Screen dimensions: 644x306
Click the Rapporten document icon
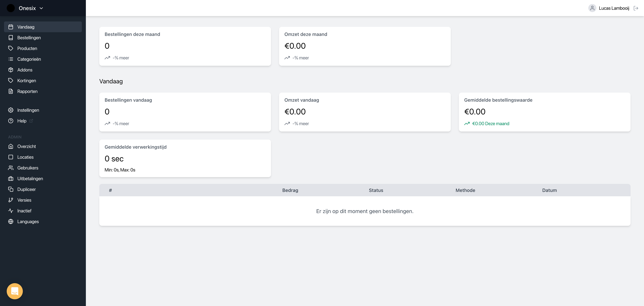coord(11,91)
